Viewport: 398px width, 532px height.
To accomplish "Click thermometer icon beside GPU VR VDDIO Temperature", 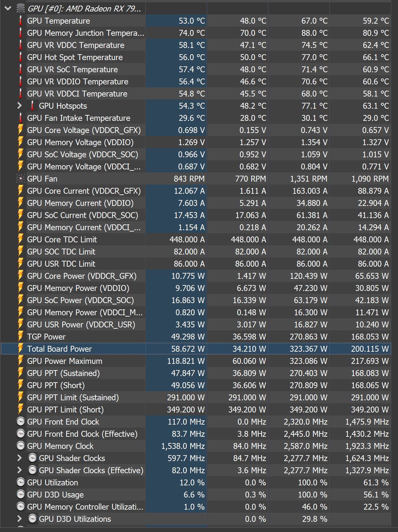I will click(20, 81).
